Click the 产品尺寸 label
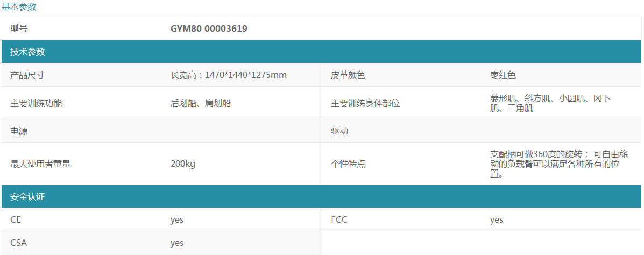 (27, 75)
